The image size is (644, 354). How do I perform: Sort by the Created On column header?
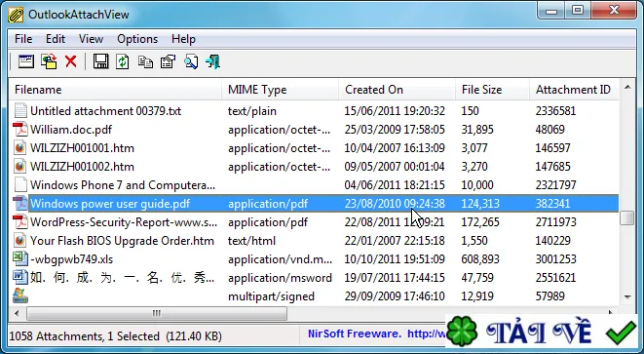point(398,90)
